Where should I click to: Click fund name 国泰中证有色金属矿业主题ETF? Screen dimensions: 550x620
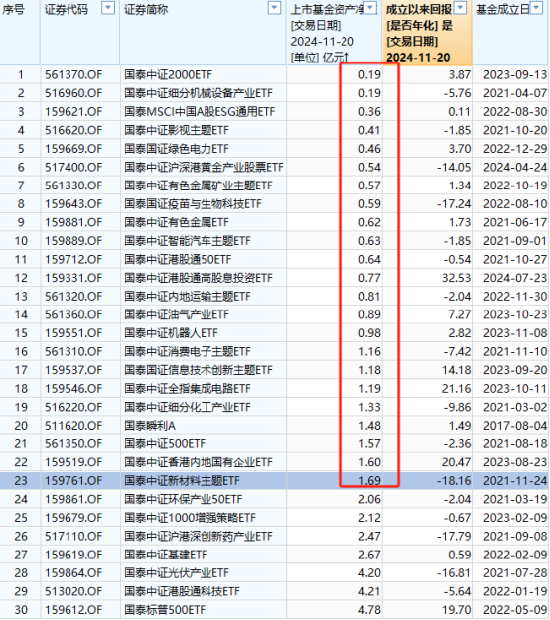click(x=198, y=185)
